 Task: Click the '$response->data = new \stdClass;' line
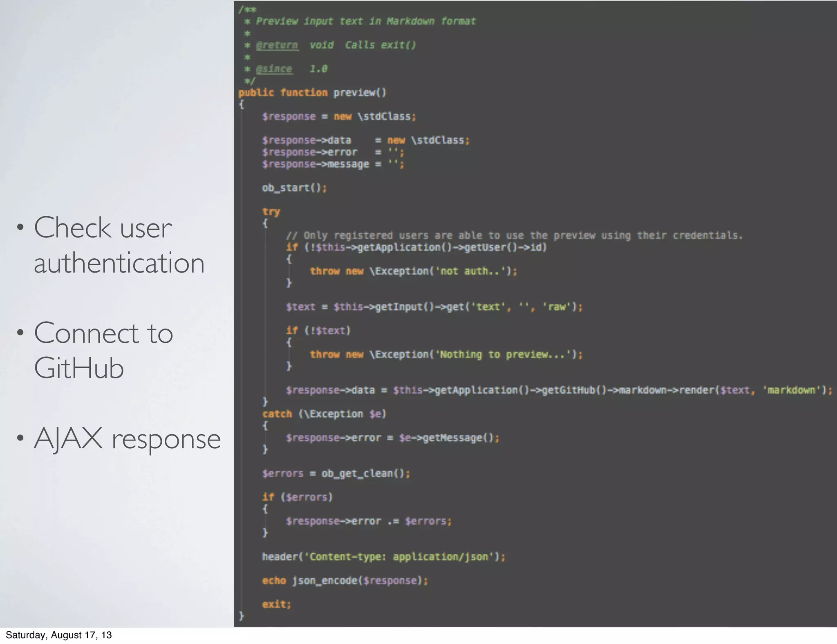click(x=366, y=140)
